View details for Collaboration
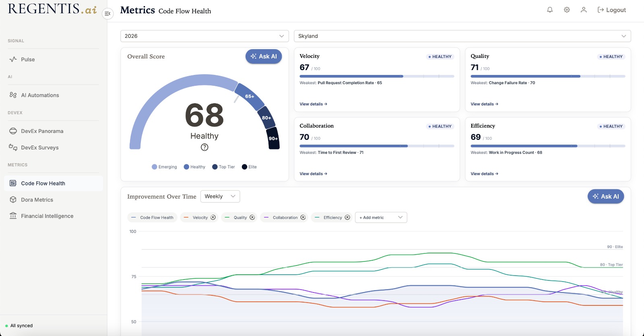Image resolution: width=644 pixels, height=336 pixels. (313, 174)
